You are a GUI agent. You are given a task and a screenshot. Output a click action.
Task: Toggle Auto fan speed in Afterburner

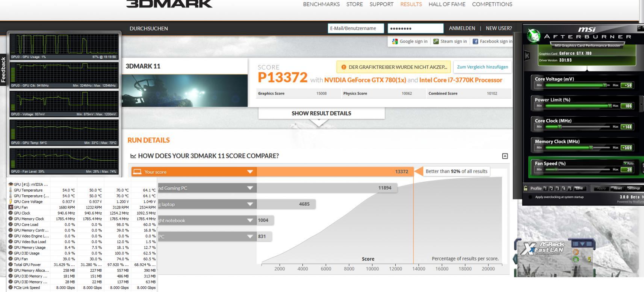pyautogui.click(x=629, y=163)
